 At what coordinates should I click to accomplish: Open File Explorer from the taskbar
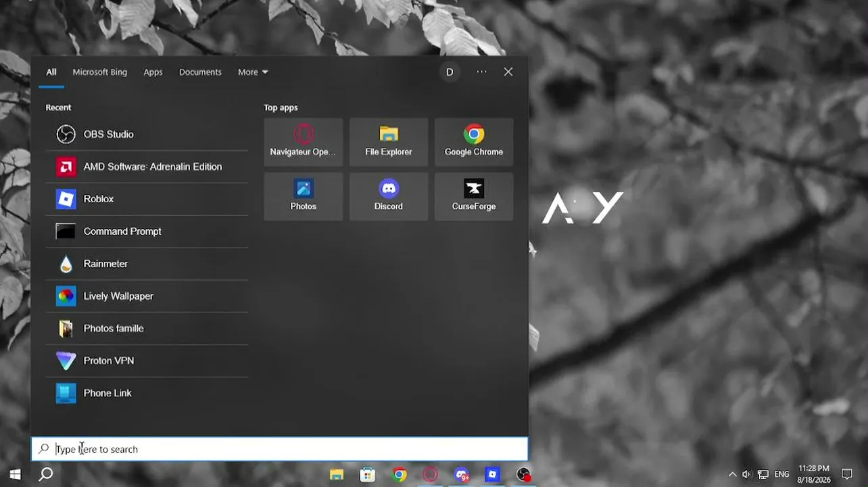tap(337, 475)
